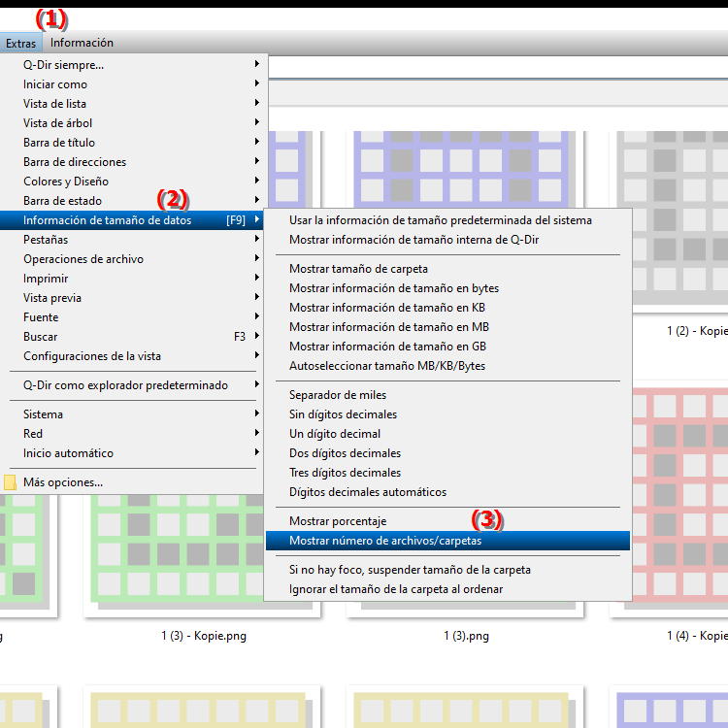Select Información de tamaño de datos entry
The width and height of the screenshot is (728, 728).
[134, 220]
